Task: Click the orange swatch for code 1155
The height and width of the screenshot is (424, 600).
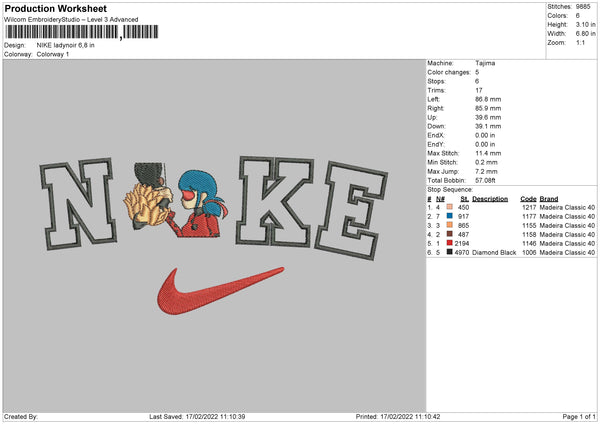Action: coord(450,225)
